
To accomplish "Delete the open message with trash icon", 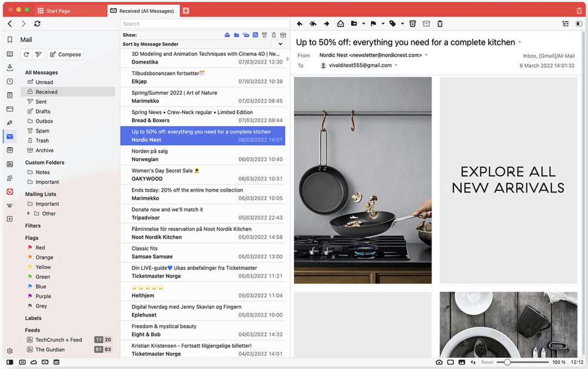I will (x=440, y=24).
